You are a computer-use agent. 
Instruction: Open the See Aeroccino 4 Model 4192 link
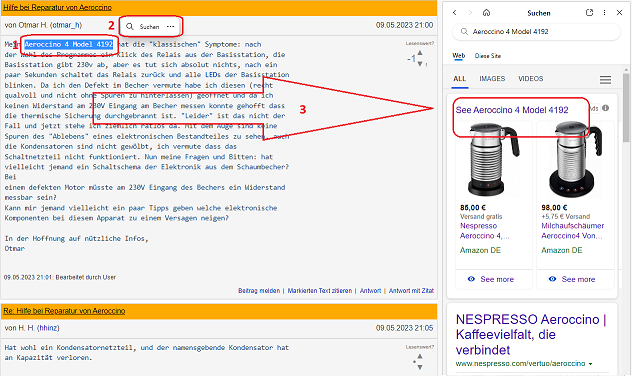pyautogui.click(x=512, y=110)
